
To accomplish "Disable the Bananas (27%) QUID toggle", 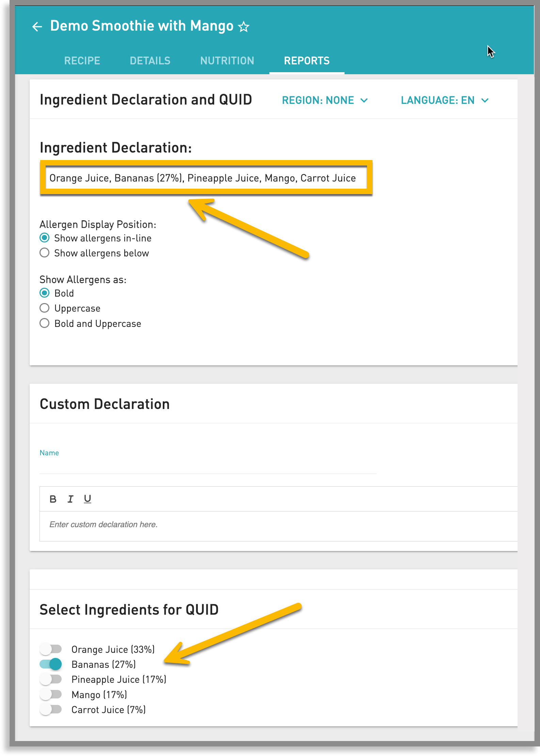I will tap(50, 664).
